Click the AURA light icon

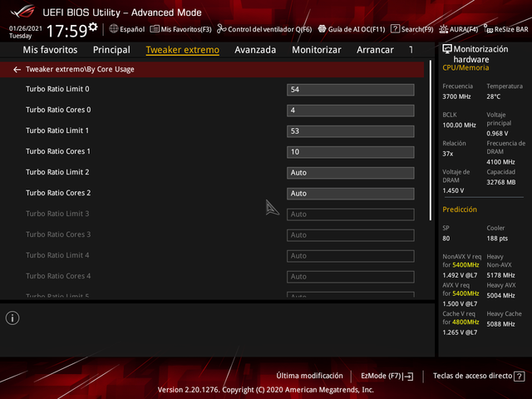pyautogui.click(x=443, y=29)
